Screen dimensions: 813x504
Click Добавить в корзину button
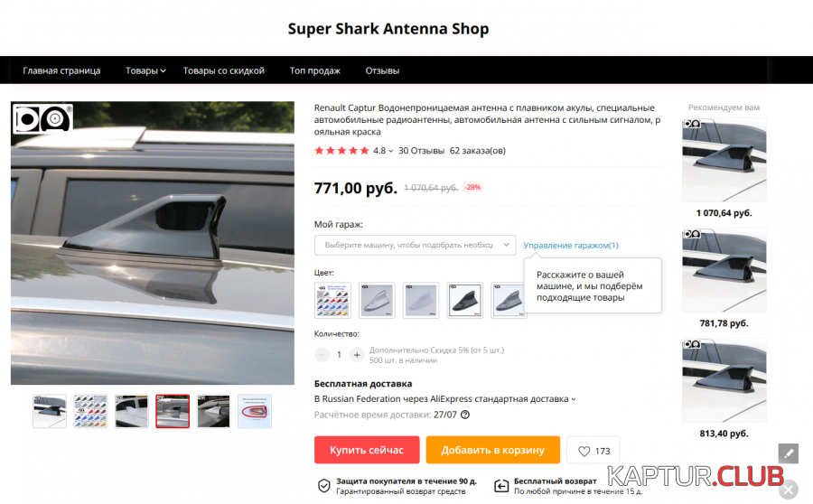click(x=492, y=450)
